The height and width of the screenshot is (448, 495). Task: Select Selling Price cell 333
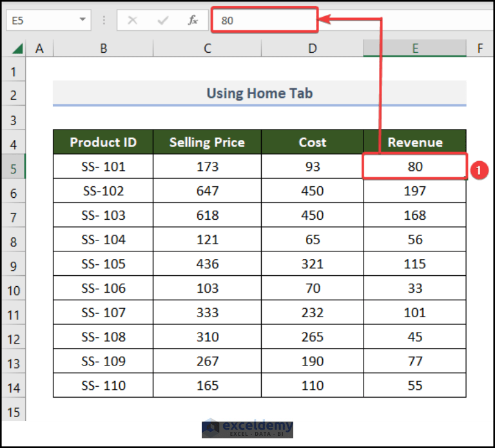pyautogui.click(x=207, y=312)
